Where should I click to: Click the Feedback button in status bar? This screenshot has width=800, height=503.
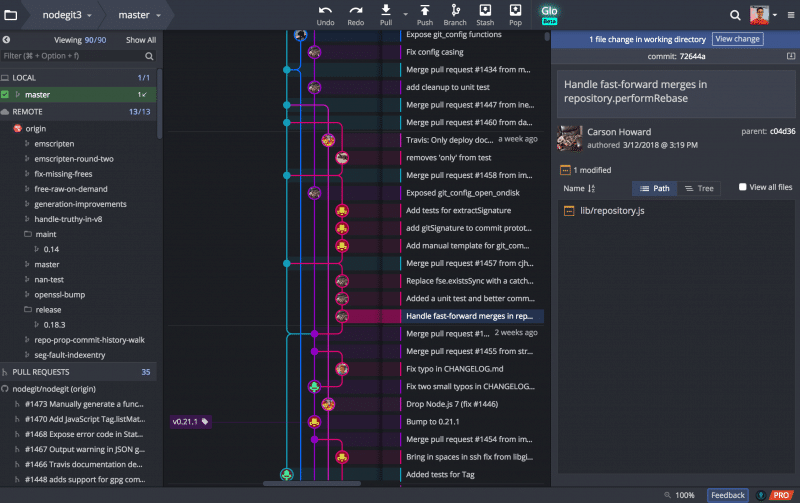click(x=728, y=495)
